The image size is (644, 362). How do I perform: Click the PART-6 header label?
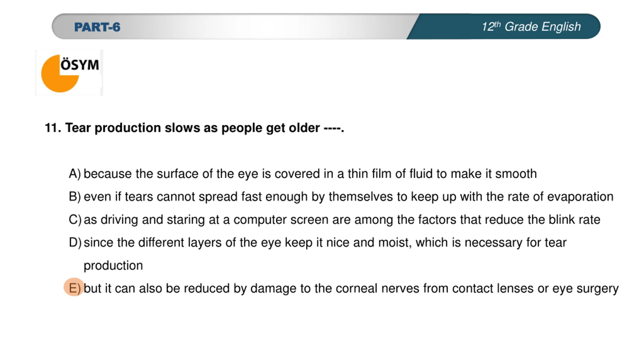pos(97,27)
